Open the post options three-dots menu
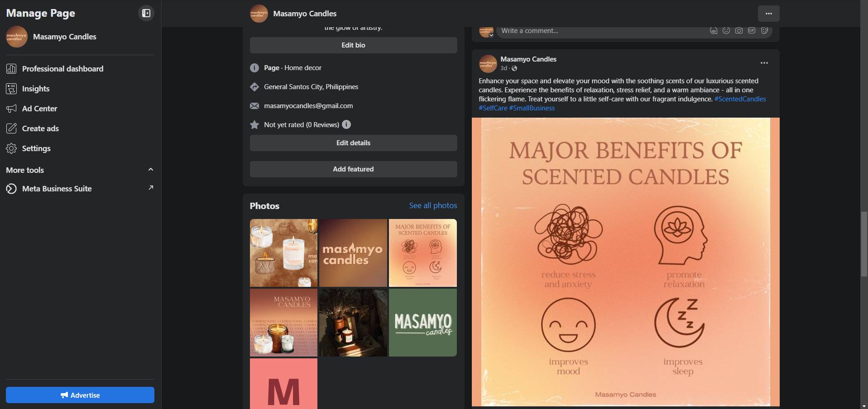868x409 pixels. (x=764, y=63)
